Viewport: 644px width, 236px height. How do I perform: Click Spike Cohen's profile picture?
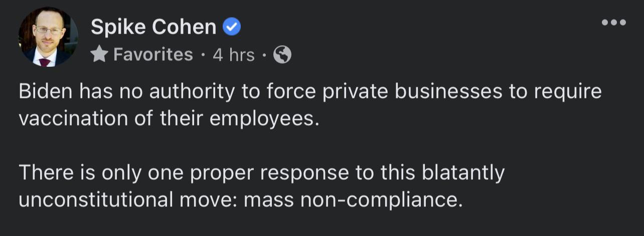(48, 37)
